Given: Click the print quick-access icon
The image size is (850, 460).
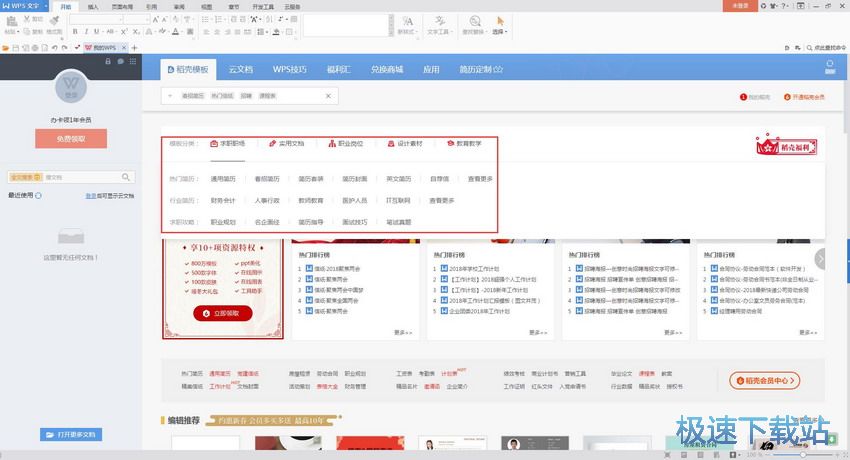Looking at the screenshot, I should 35,48.
